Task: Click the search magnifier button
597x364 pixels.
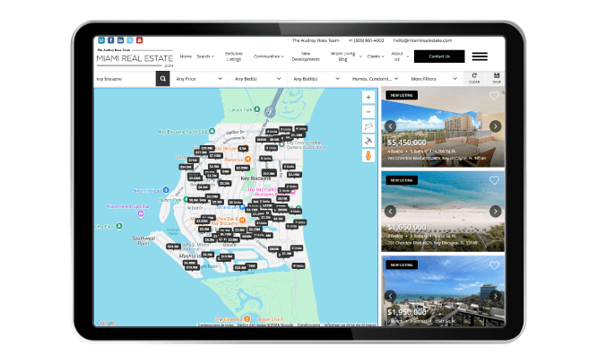Action: 162,79
